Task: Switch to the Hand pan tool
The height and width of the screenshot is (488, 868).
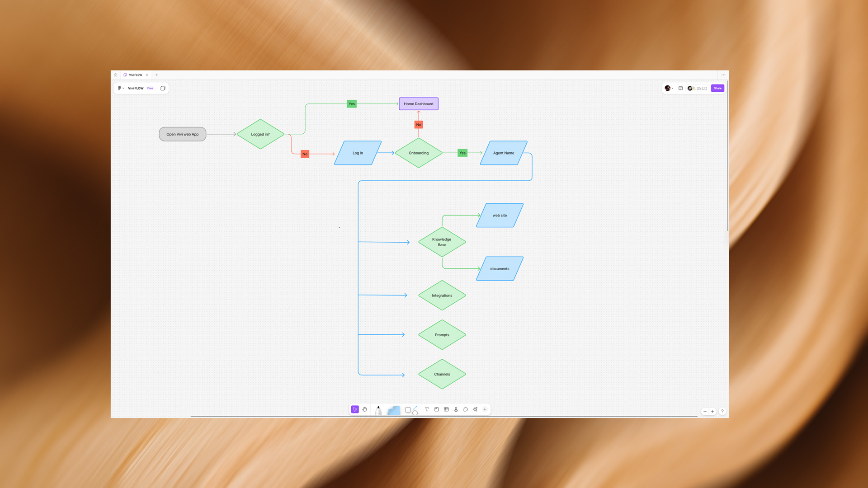Action: [x=365, y=409]
